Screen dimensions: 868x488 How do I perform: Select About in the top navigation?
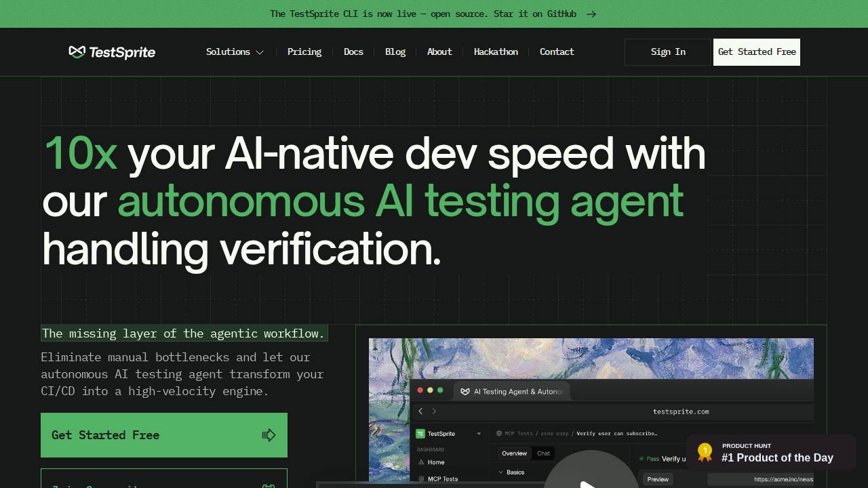tap(439, 52)
